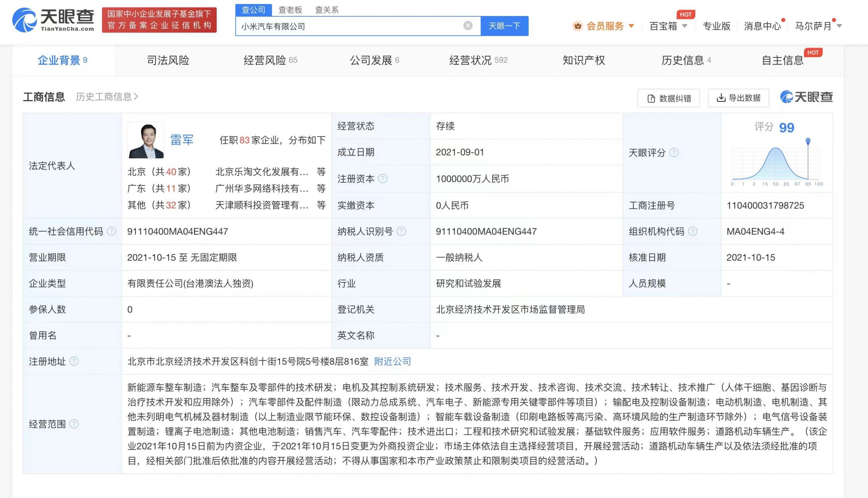Click help icon beside 经营范围
Screen dimensions: 868x498
[x=74, y=424]
